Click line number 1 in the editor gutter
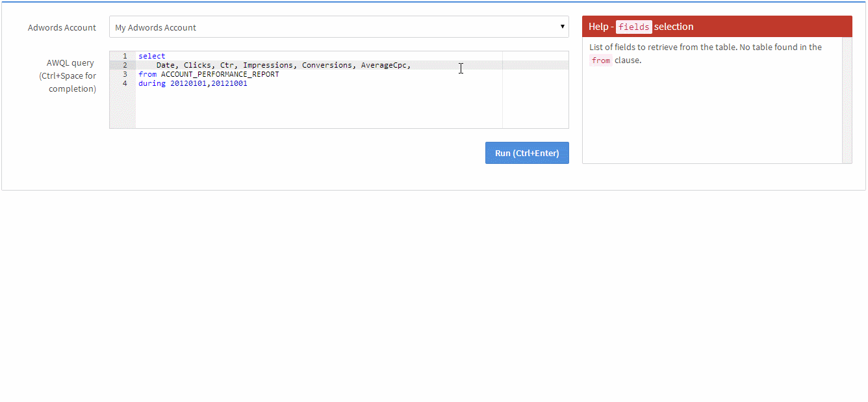868x402 pixels. coord(123,57)
